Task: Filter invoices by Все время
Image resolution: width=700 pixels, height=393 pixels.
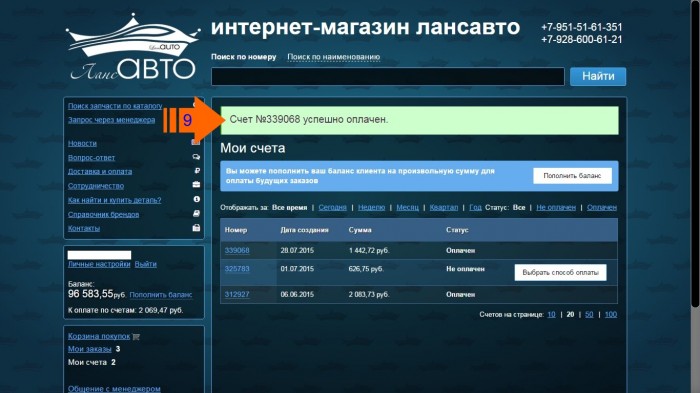Action: click(x=290, y=207)
